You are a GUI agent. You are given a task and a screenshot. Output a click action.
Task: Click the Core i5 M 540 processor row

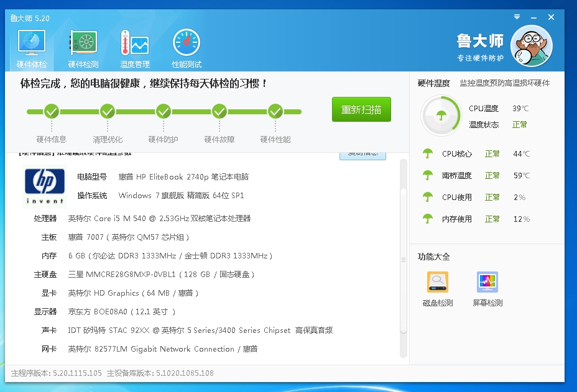[x=142, y=219]
